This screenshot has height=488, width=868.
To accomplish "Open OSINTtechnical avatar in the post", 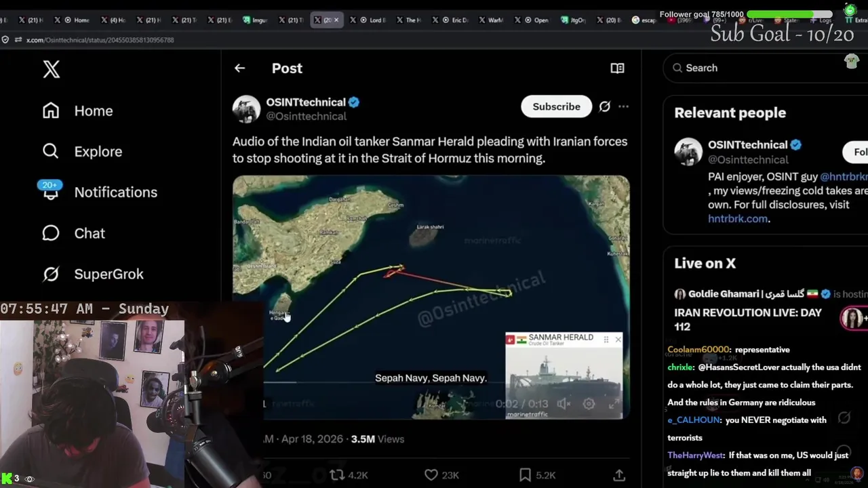I will click(x=246, y=109).
